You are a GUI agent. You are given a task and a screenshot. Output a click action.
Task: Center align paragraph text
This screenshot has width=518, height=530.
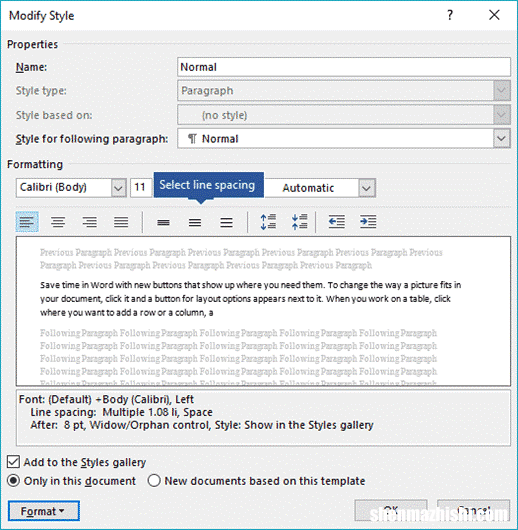[58, 222]
